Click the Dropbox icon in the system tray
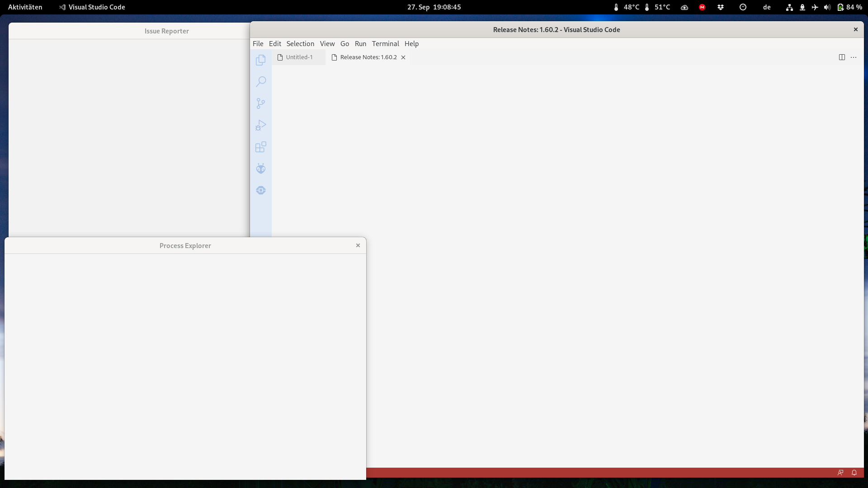Image resolution: width=868 pixels, height=488 pixels. (x=720, y=7)
